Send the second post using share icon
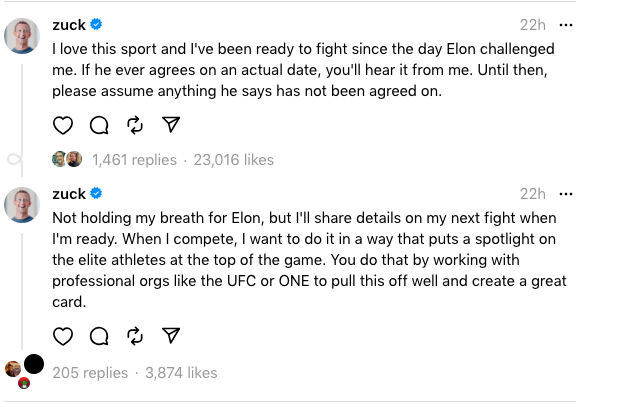Viewport: 625px width, 402px height. (x=171, y=336)
